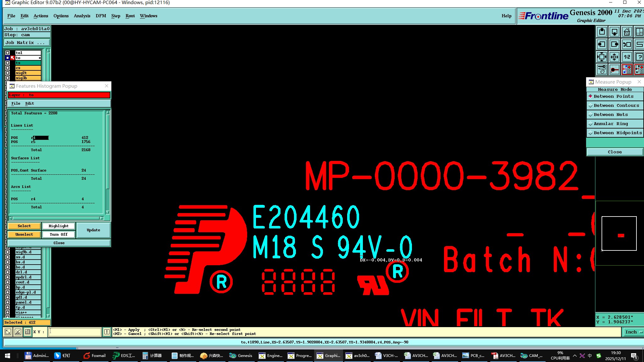This screenshot has width=644, height=362.
Task: Open the DFM menu
Action: pos(101,16)
